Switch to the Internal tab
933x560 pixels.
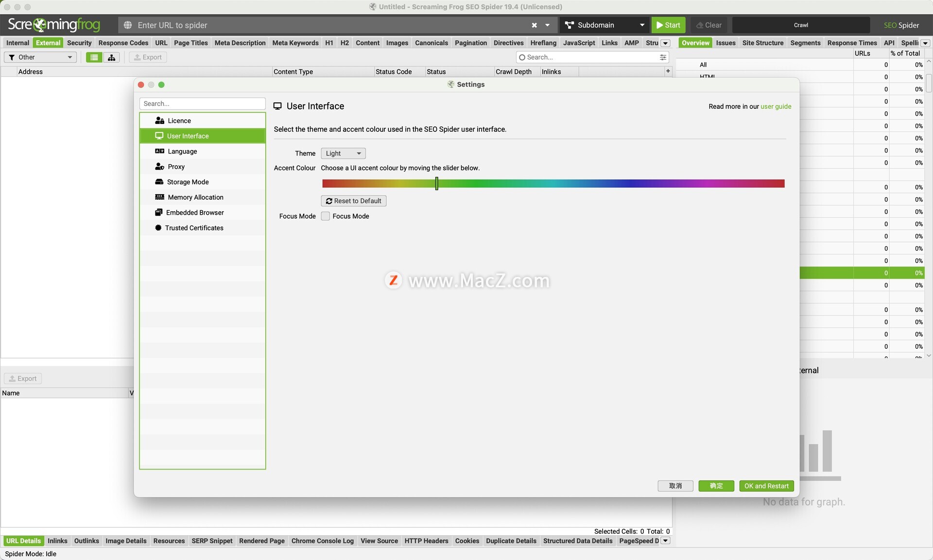[x=17, y=43]
